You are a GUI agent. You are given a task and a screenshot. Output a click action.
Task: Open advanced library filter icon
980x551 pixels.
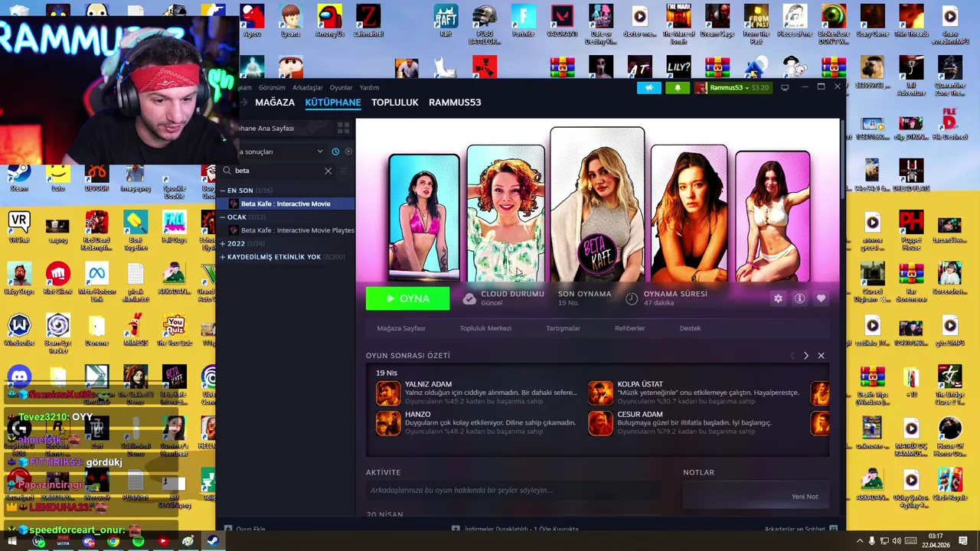pyautogui.click(x=344, y=171)
